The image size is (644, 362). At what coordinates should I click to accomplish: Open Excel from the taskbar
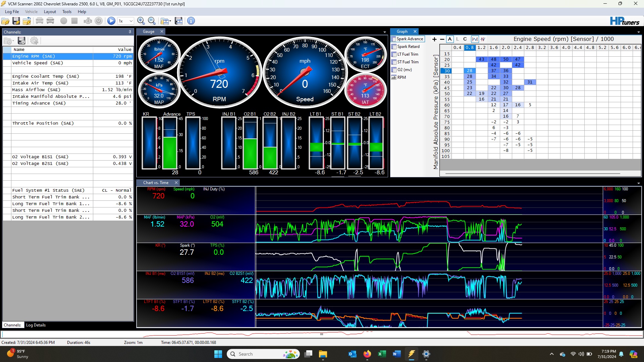[382, 354]
